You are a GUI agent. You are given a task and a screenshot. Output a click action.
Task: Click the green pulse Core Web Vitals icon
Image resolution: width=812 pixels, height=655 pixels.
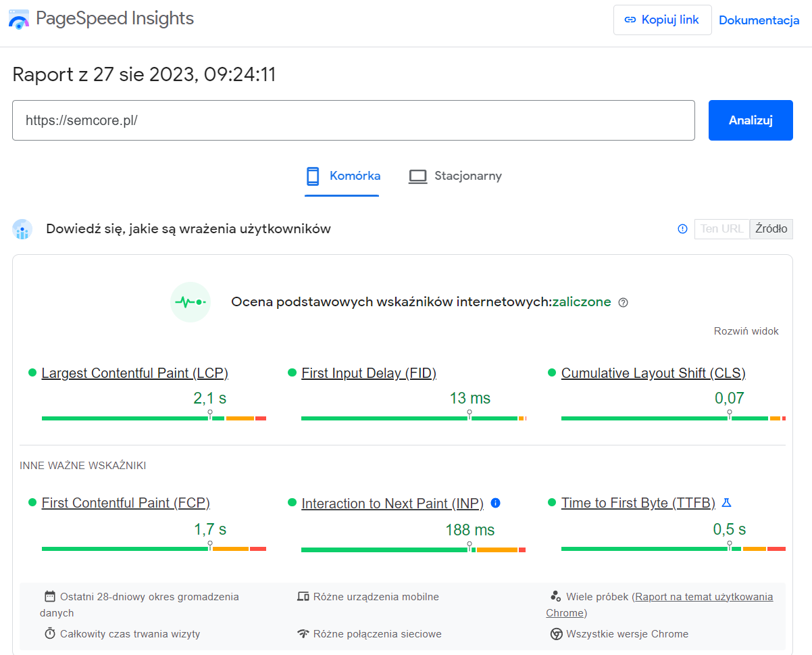(191, 302)
